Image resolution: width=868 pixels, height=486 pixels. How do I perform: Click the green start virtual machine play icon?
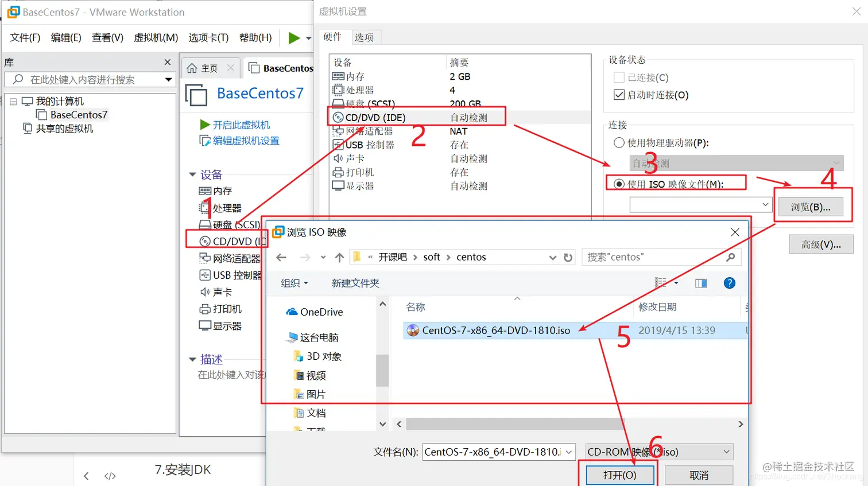point(294,37)
